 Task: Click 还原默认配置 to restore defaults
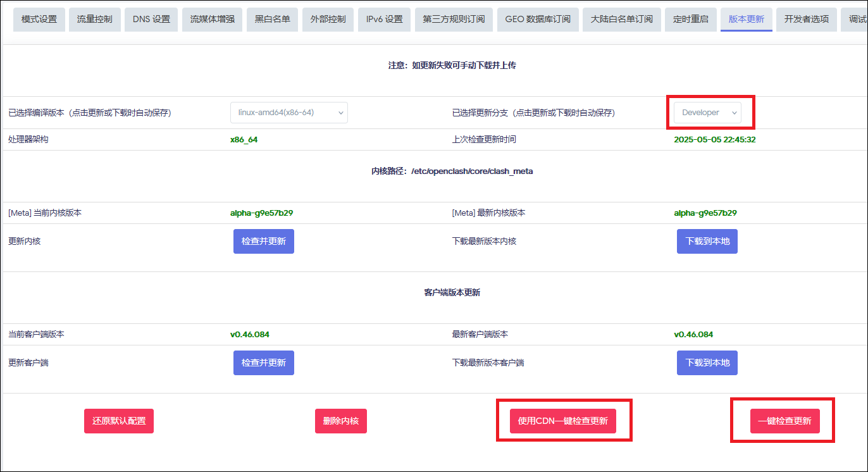pyautogui.click(x=118, y=421)
